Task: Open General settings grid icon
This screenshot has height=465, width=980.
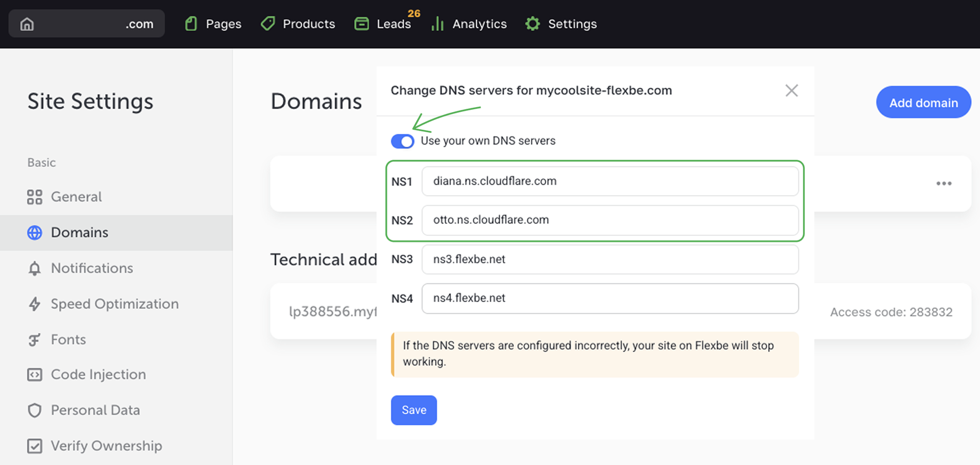Action: click(35, 197)
